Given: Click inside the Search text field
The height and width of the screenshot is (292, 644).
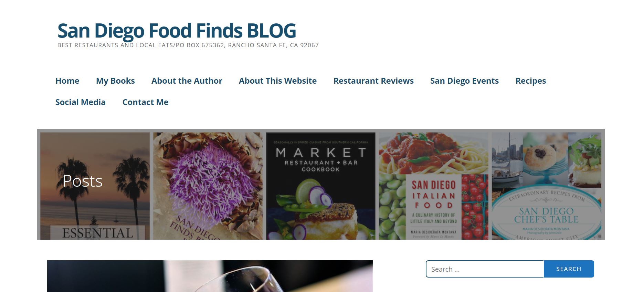Looking at the screenshot, I should coord(485,269).
